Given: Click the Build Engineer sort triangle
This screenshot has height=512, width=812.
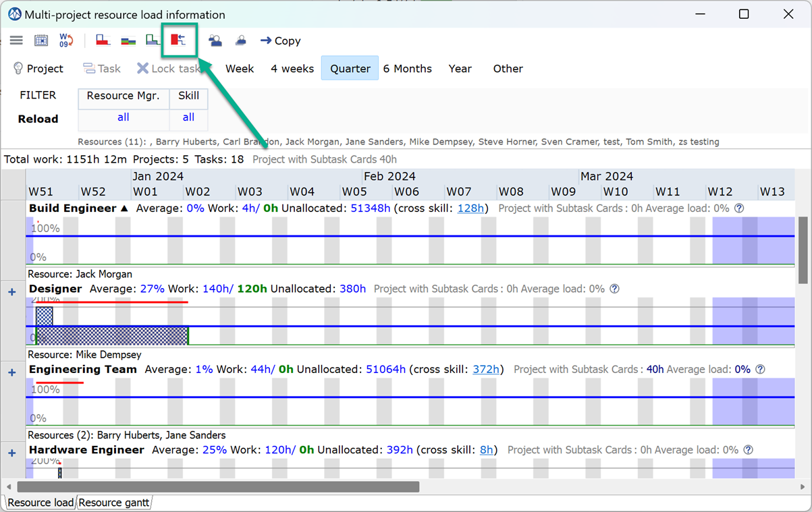Looking at the screenshot, I should point(124,208).
